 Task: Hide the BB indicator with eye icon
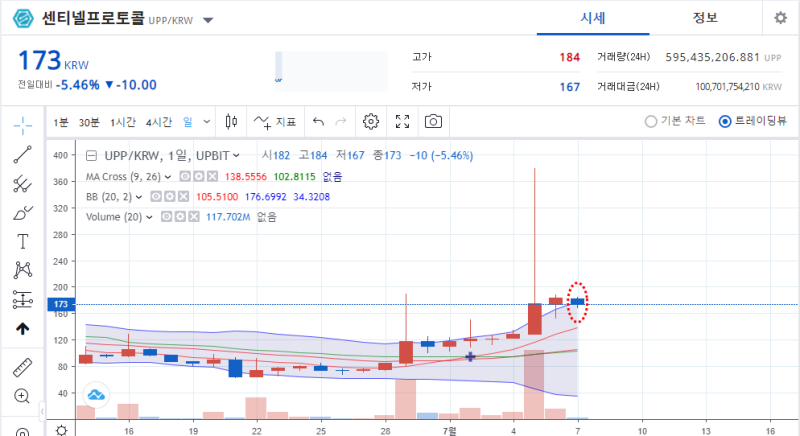pos(156,196)
